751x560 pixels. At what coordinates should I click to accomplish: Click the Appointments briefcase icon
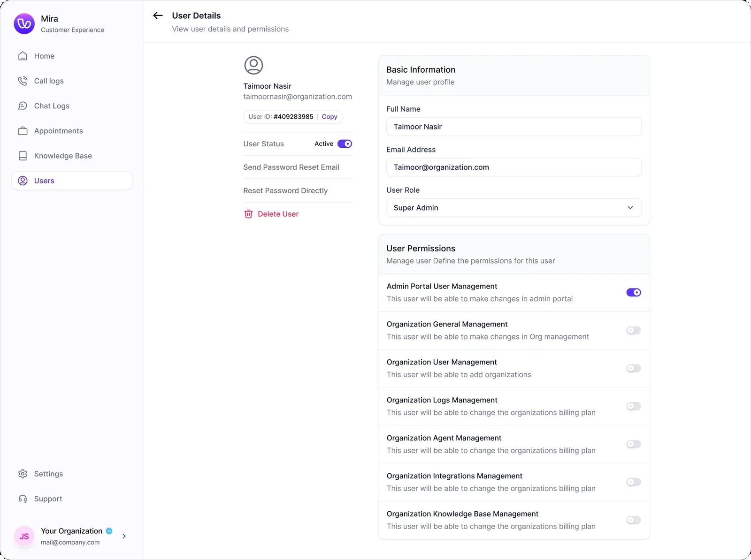[23, 131]
